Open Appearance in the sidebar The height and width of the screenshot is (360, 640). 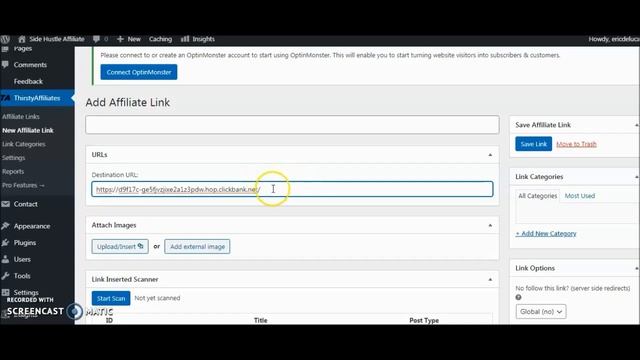click(x=32, y=226)
